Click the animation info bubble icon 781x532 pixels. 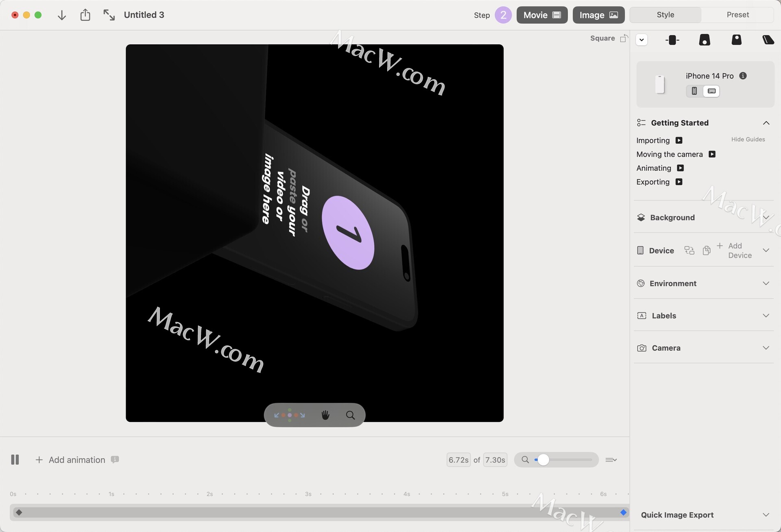(115, 460)
